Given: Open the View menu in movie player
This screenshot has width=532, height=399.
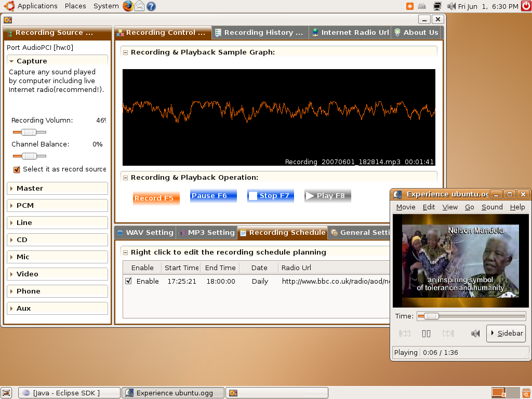Looking at the screenshot, I should [x=450, y=207].
